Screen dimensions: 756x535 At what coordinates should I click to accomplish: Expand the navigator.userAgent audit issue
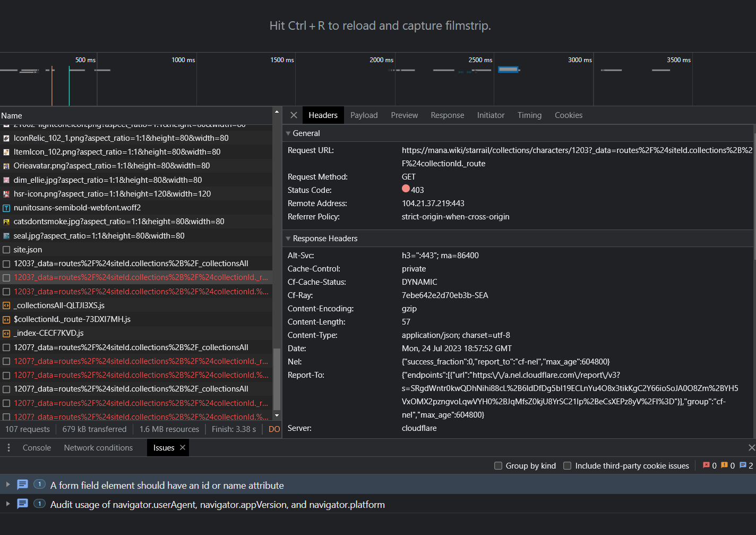click(x=7, y=504)
